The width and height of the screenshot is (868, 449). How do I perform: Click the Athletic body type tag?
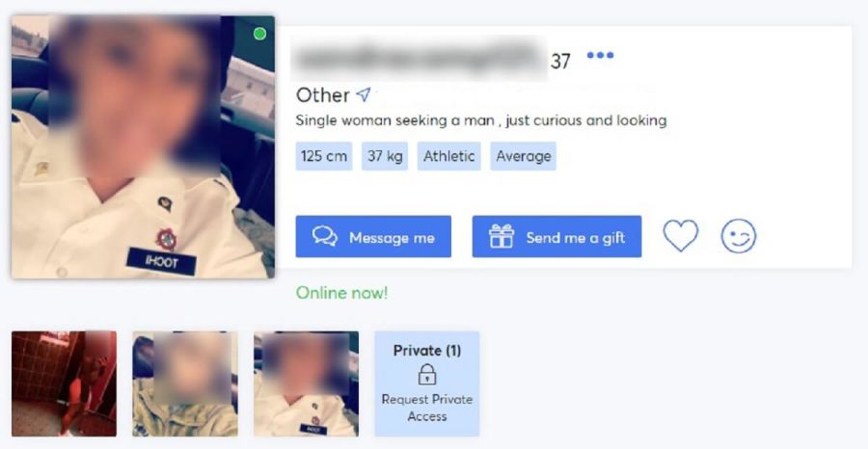click(x=448, y=156)
